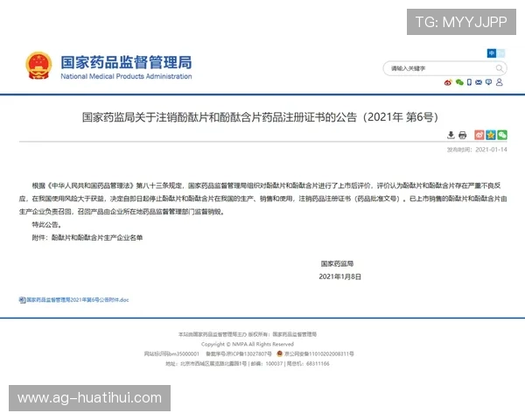Screen dimensions: 525x420
Task: Open the 京公网安备 police registration link
Action: pos(319,353)
